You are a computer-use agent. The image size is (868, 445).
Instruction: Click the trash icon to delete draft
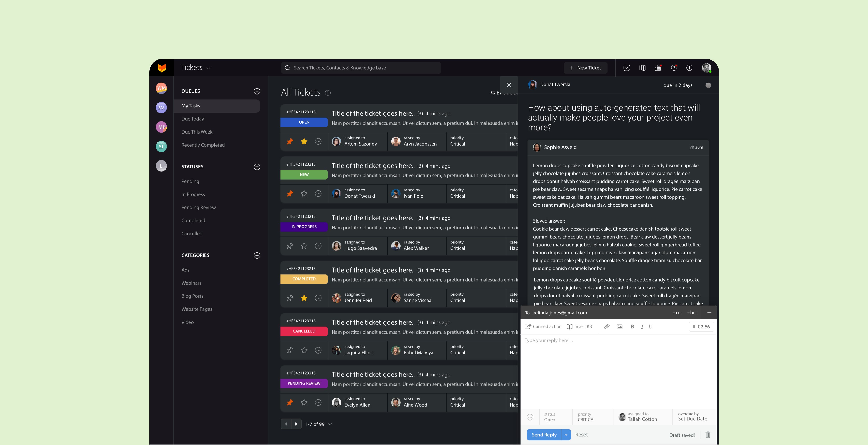(x=708, y=435)
